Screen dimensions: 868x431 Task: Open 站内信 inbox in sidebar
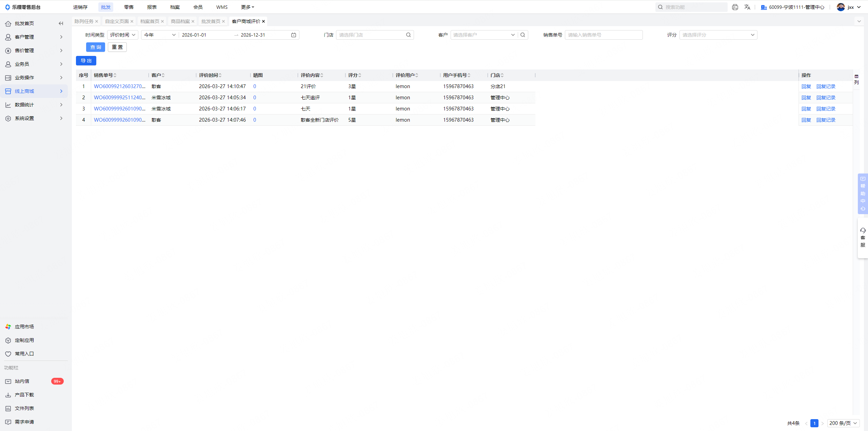click(x=22, y=381)
